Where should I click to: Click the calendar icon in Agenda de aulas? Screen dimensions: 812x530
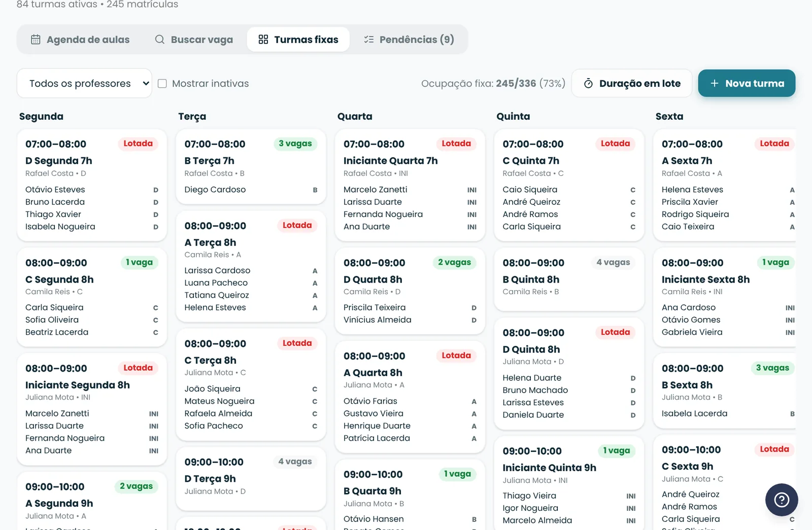click(36, 40)
